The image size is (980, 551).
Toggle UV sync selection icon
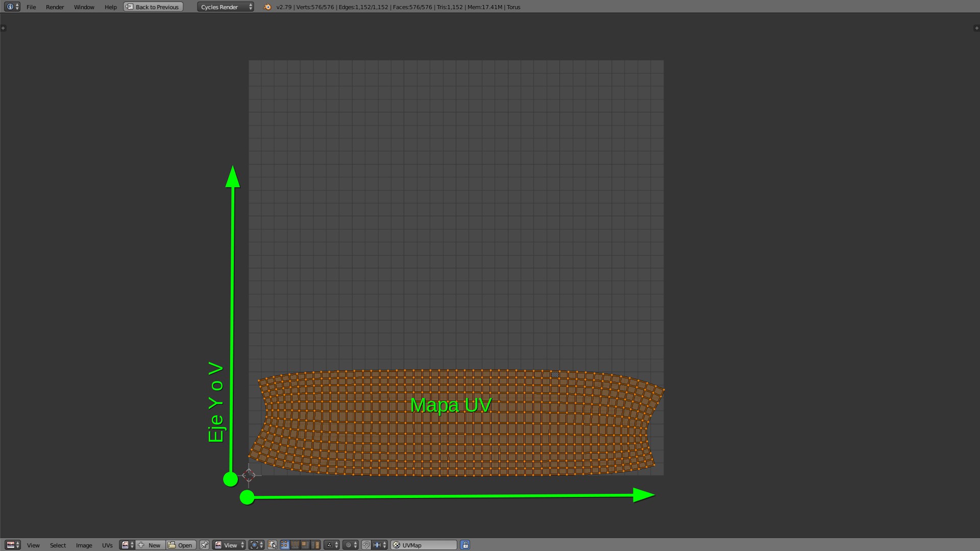coord(272,545)
